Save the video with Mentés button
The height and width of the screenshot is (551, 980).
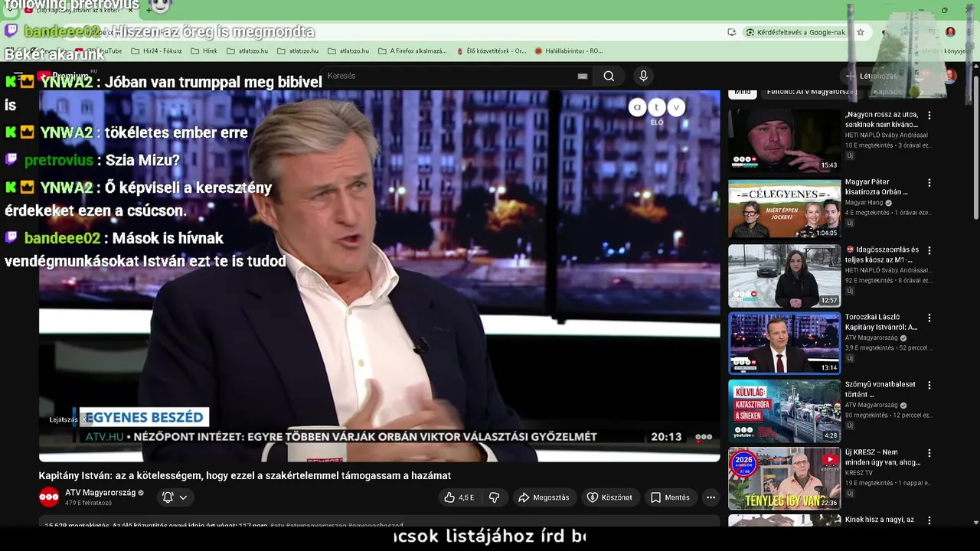click(670, 497)
